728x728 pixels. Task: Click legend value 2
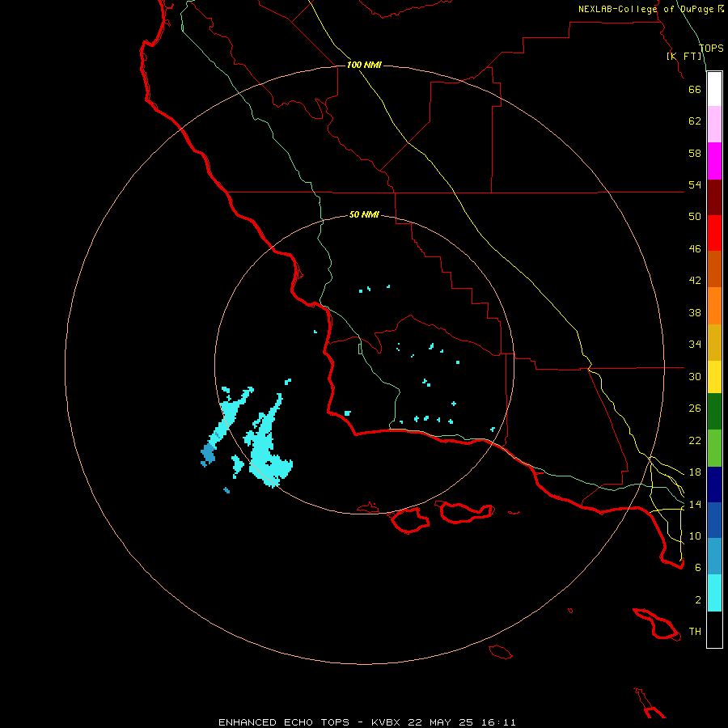697,600
